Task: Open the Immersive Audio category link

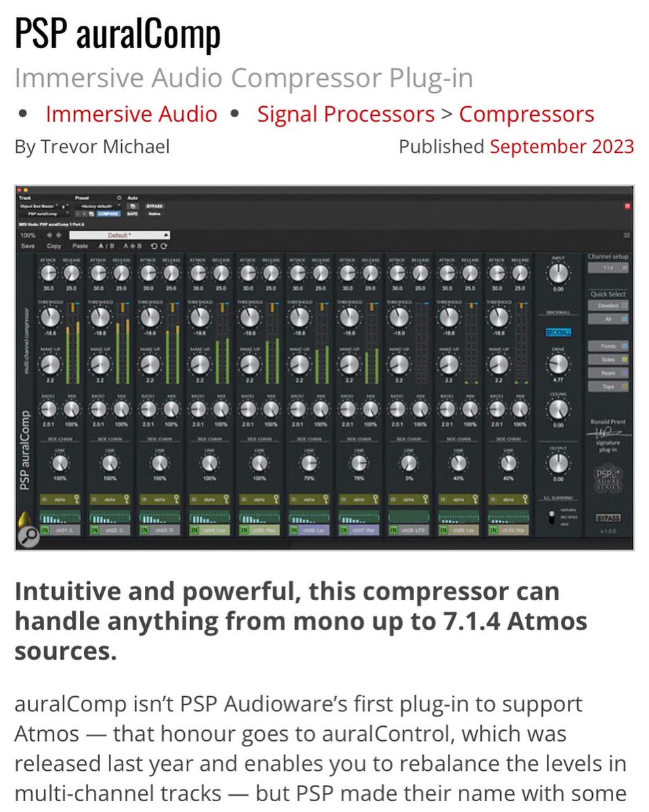Action: point(131,114)
